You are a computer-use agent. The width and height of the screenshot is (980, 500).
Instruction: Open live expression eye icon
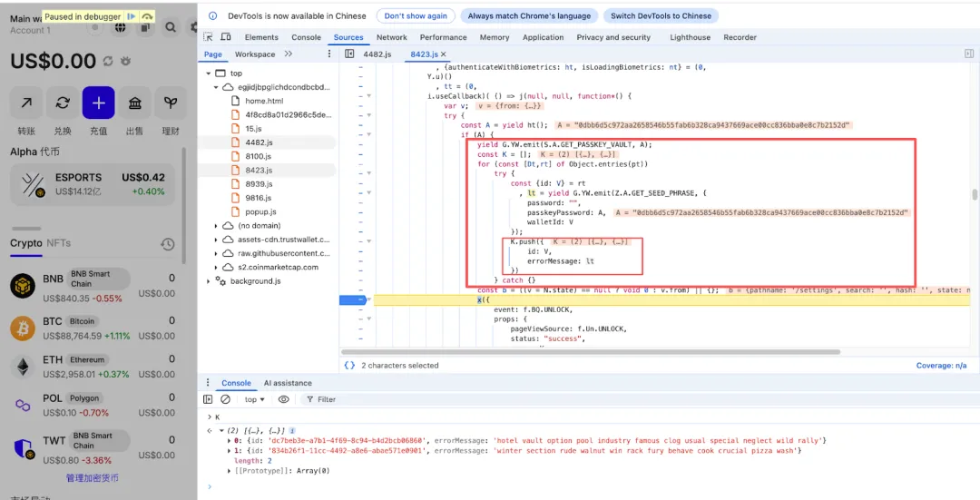point(284,399)
